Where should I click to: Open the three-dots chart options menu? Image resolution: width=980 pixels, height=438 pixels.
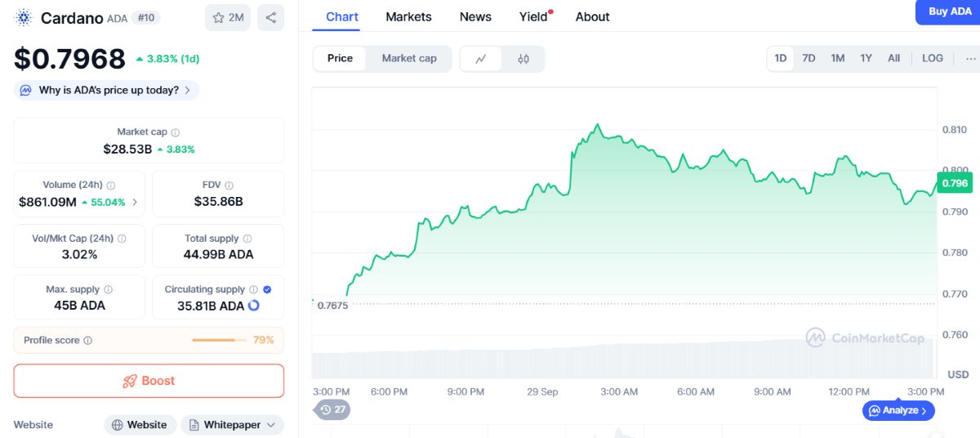[970, 58]
